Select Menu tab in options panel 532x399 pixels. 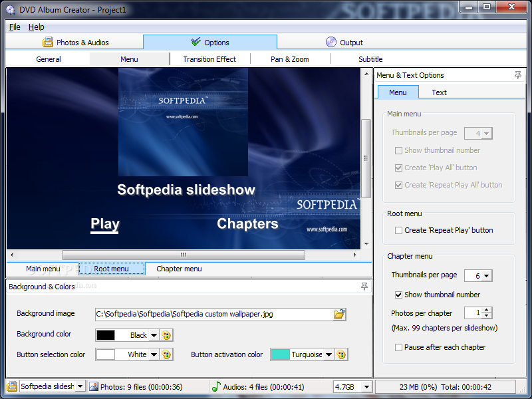[x=398, y=92]
